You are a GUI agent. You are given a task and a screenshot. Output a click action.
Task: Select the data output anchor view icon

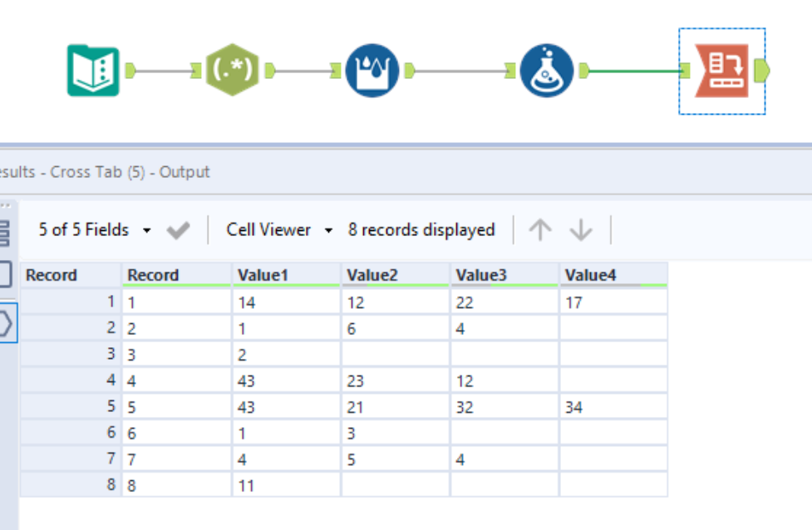4,323
